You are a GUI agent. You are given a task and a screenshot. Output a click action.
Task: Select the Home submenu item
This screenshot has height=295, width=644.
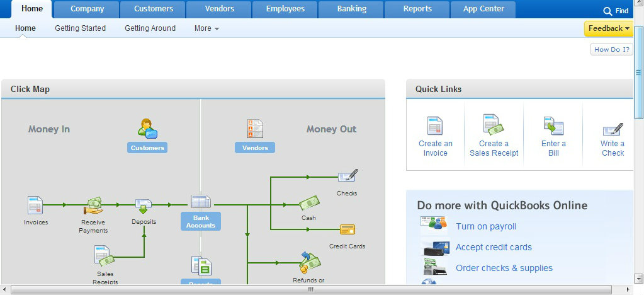25,28
